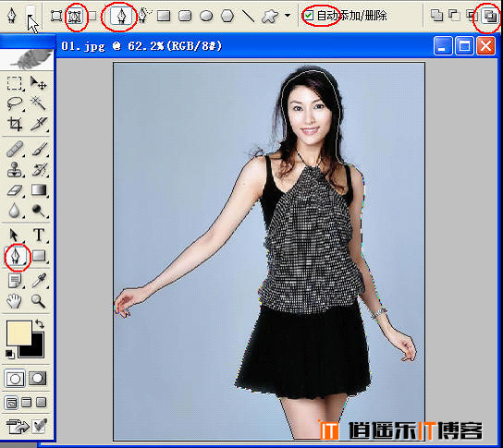The image size is (503, 448).
Task: Select the Hand tool
Action: [14, 301]
